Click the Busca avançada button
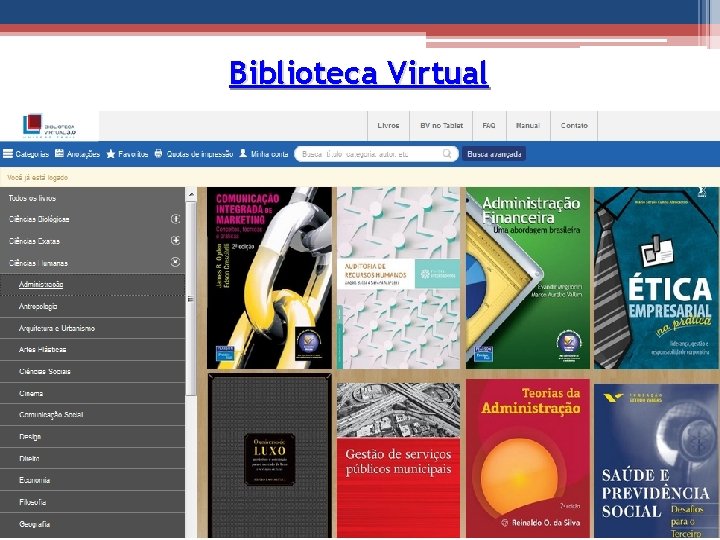This screenshot has width=720, height=540. tap(494, 154)
